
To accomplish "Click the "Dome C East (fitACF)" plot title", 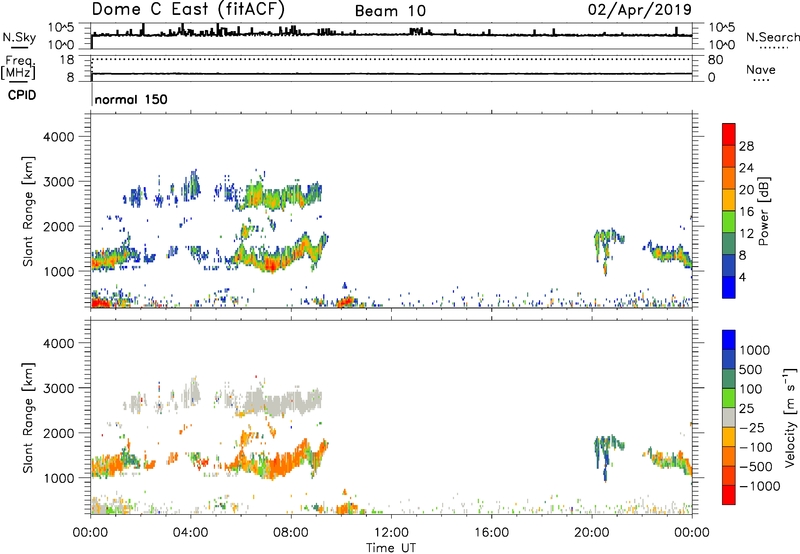I will click(188, 9).
